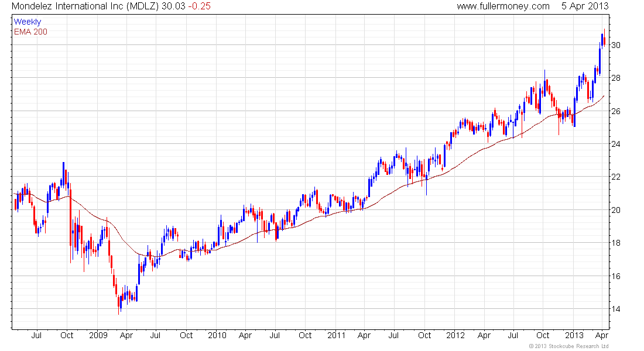Click the Oct label just before 2012
Viewport: 644px width, 351px height.
pyautogui.click(x=424, y=335)
